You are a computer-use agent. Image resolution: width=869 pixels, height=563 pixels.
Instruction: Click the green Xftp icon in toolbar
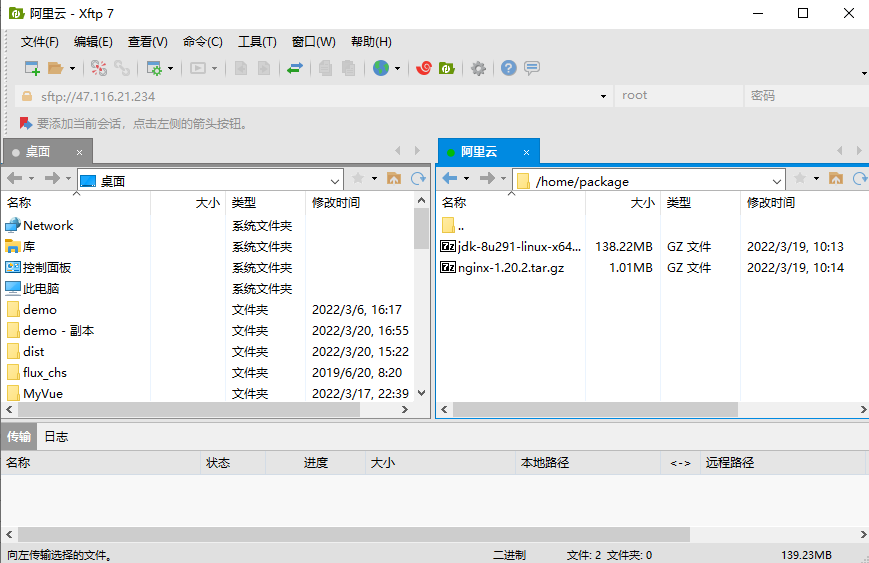point(447,68)
